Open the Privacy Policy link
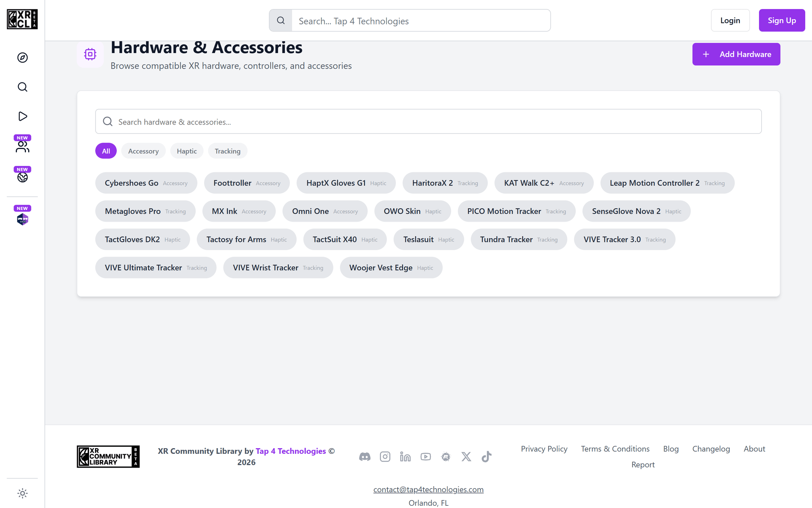 544,449
